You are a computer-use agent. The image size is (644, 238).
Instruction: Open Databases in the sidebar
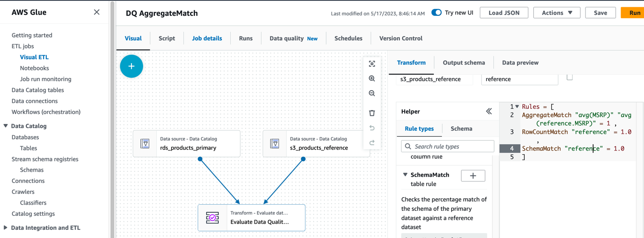(25, 137)
